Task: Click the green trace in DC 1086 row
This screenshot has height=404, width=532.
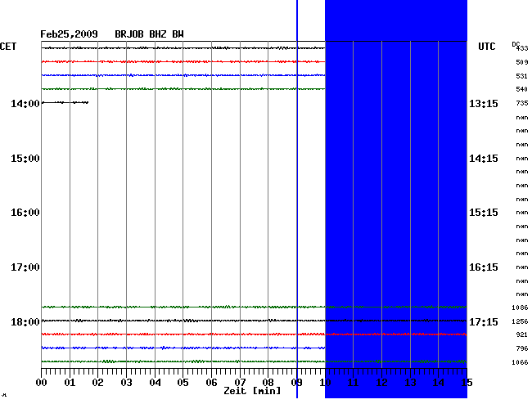Action: coord(254,307)
